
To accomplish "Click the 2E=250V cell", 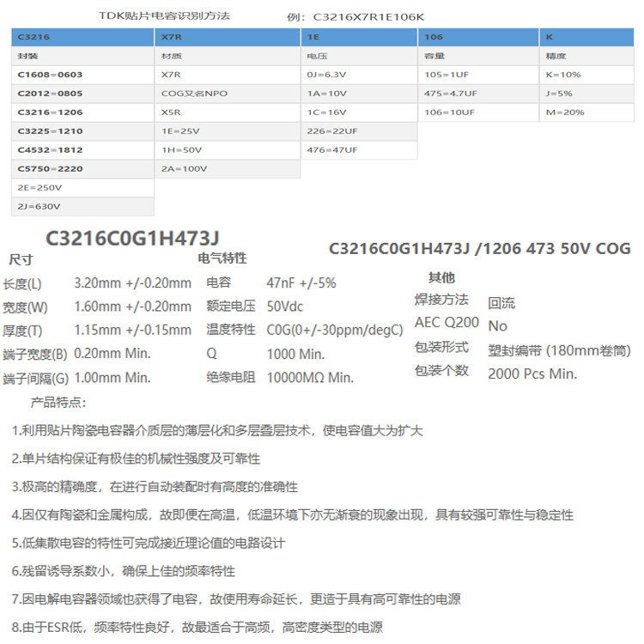I will pos(82,188).
